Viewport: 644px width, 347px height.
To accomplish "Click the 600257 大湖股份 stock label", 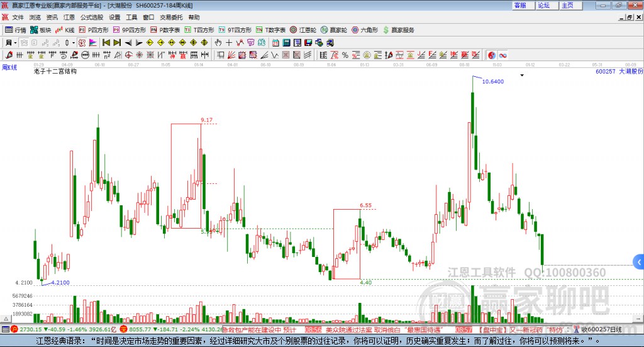I will point(619,71).
